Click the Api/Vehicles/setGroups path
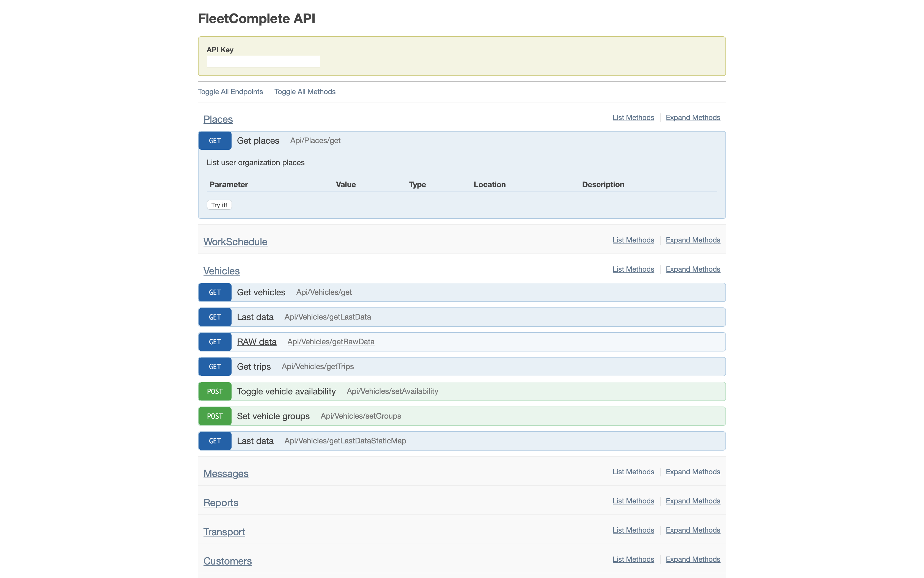This screenshot has height=578, width=924. 361,416
